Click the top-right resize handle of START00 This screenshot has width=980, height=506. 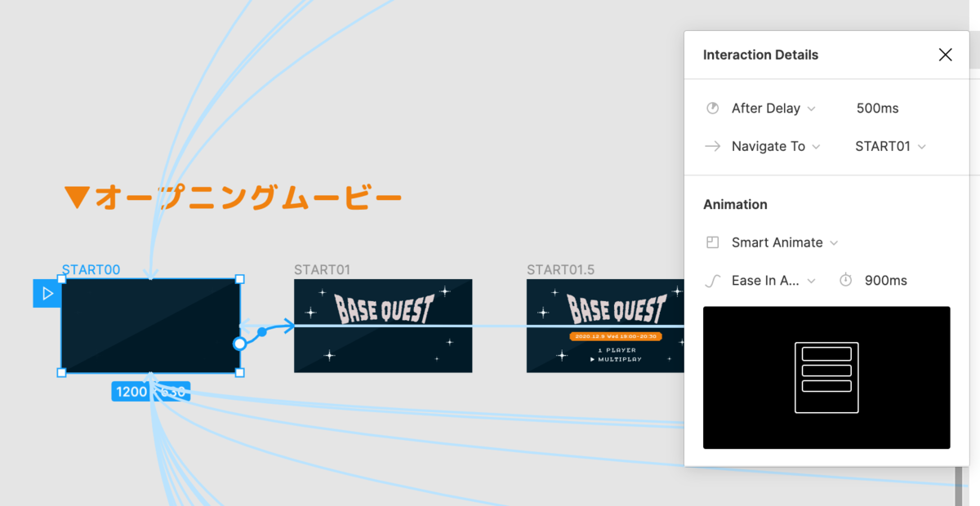tap(240, 279)
